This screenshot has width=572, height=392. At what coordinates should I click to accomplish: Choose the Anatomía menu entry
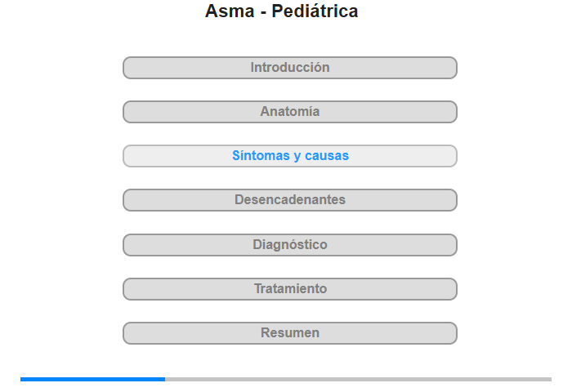click(x=289, y=112)
